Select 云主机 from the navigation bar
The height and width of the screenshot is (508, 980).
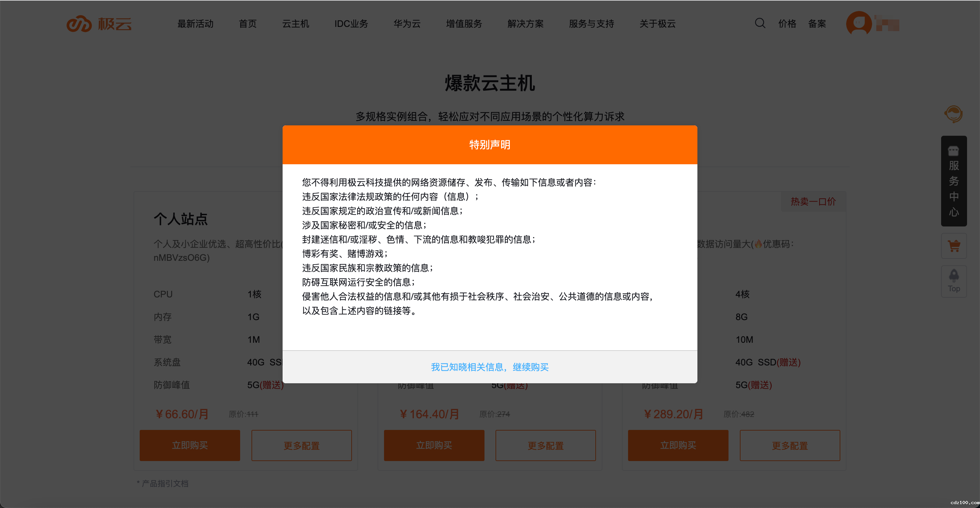point(296,24)
